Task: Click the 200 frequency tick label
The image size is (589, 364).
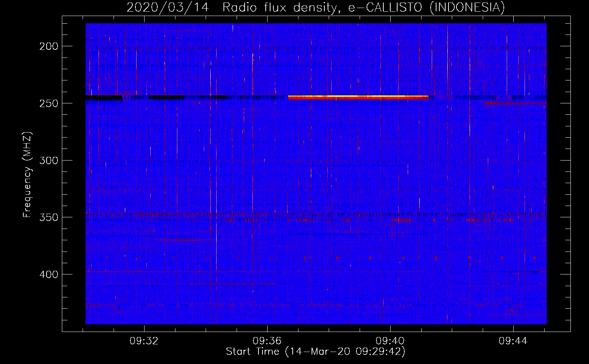Action: (x=49, y=46)
